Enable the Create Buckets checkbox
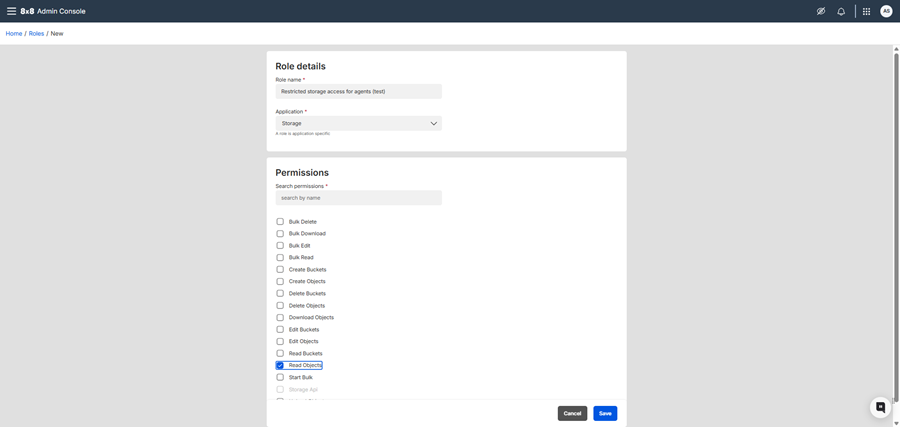The width and height of the screenshot is (900, 427). pos(280,270)
